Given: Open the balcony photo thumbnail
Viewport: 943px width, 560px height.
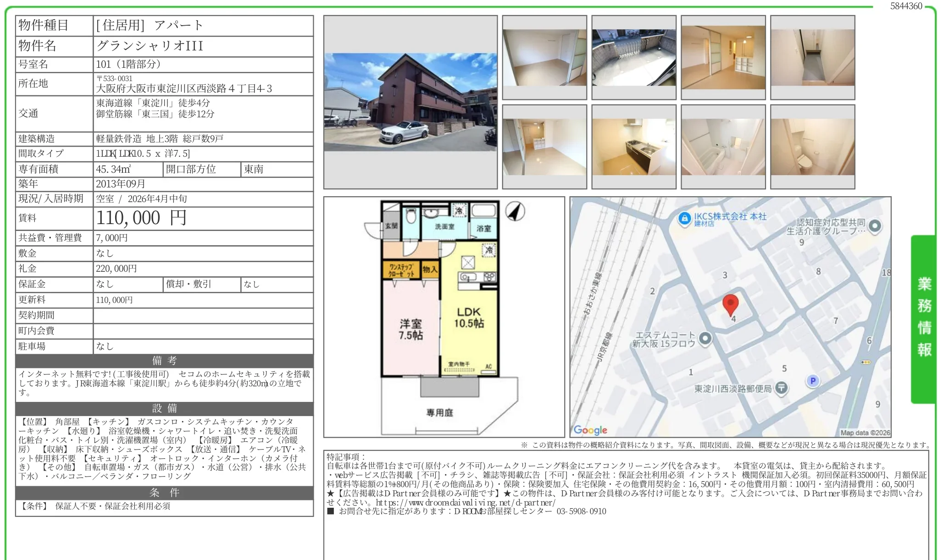Looking at the screenshot, I should 633,58.
